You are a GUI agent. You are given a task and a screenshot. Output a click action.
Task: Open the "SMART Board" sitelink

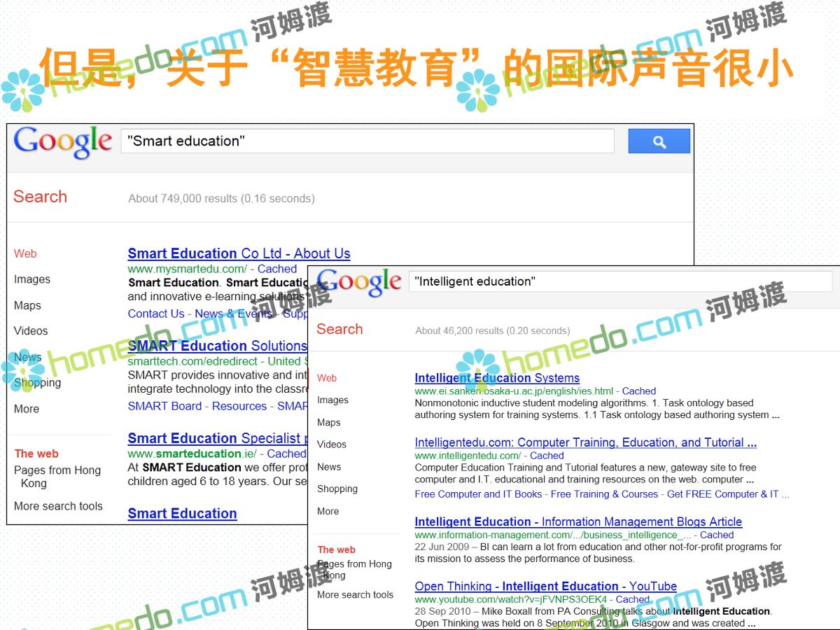point(164,406)
